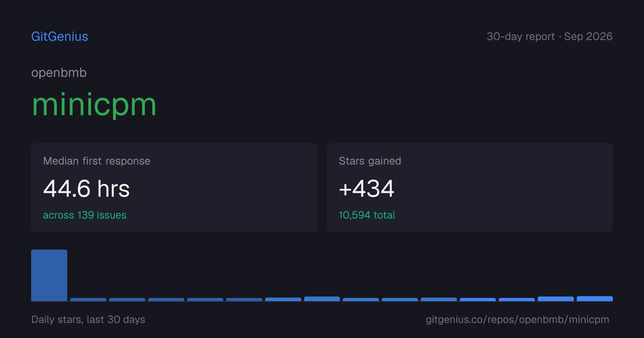
Task: Click the last brightest bar in chart
Action: [x=595, y=299]
